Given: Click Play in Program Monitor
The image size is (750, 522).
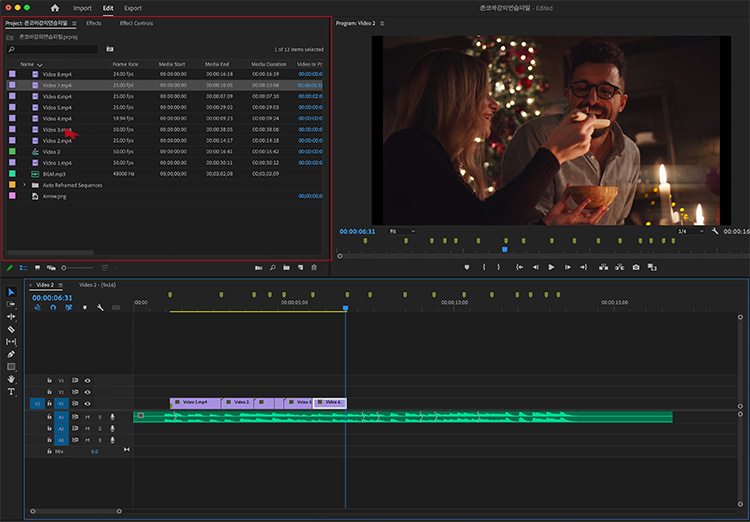Looking at the screenshot, I should tap(551, 267).
